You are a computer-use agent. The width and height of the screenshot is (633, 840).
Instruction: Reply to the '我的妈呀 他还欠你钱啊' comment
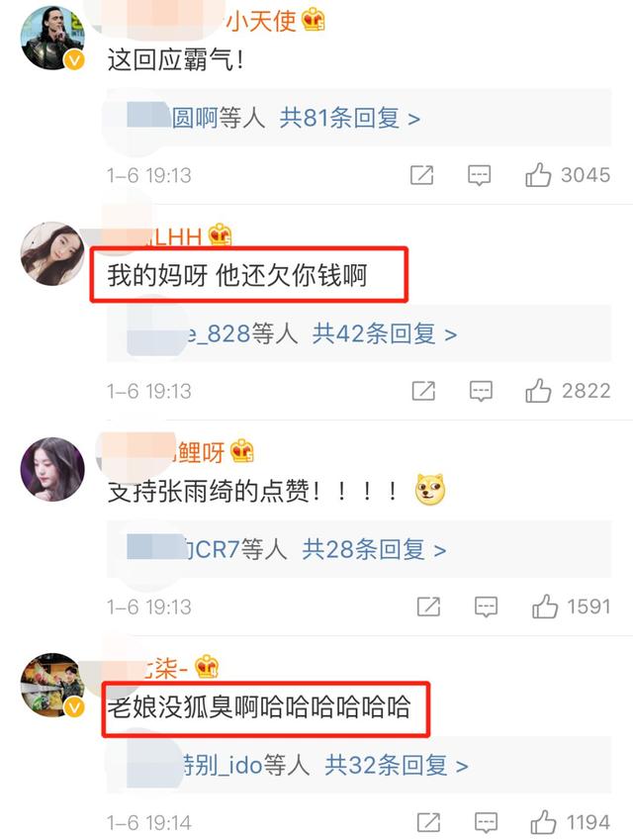[x=481, y=391]
